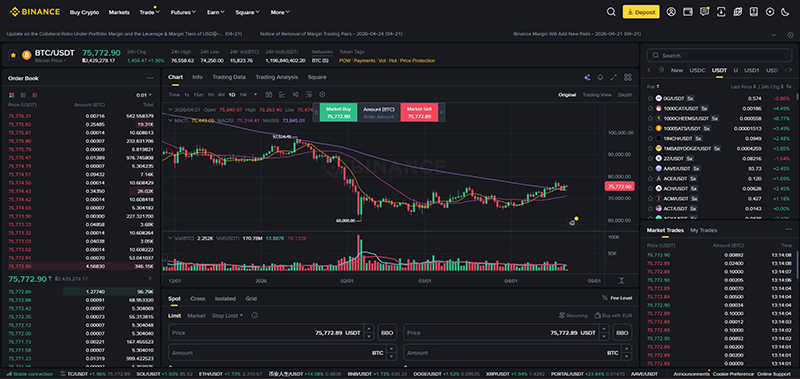Select the 1D interval

click(232, 95)
